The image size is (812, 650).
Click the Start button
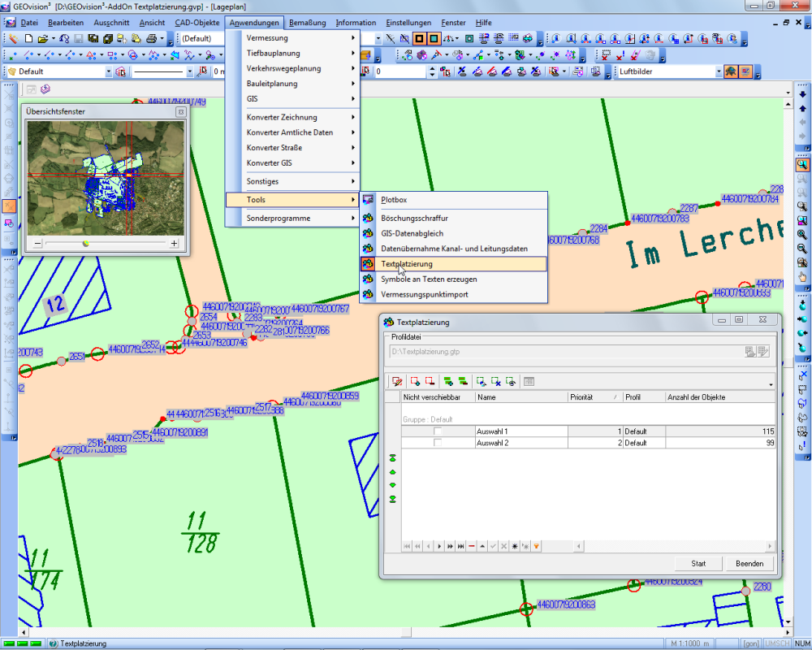(698, 563)
